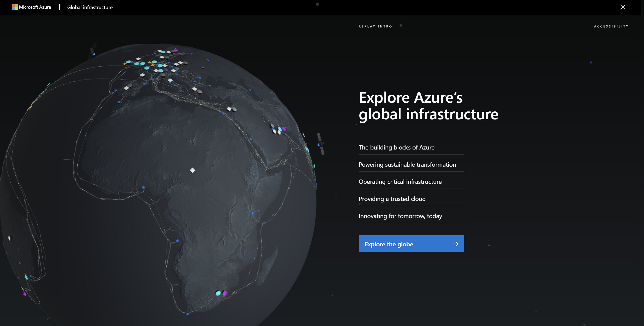Select Innovating for tomorrow, today

coord(400,216)
